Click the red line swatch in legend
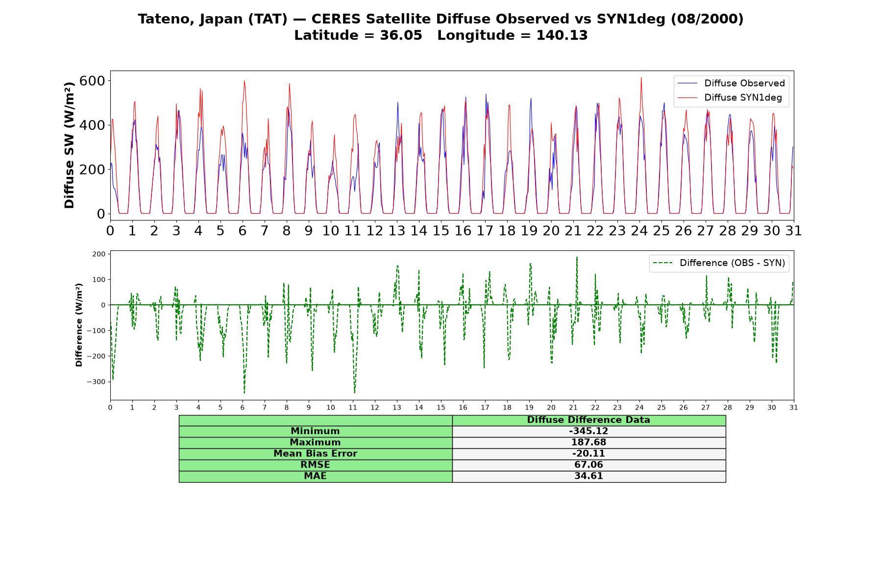Viewport: 882px width, 588px height. pos(687,98)
